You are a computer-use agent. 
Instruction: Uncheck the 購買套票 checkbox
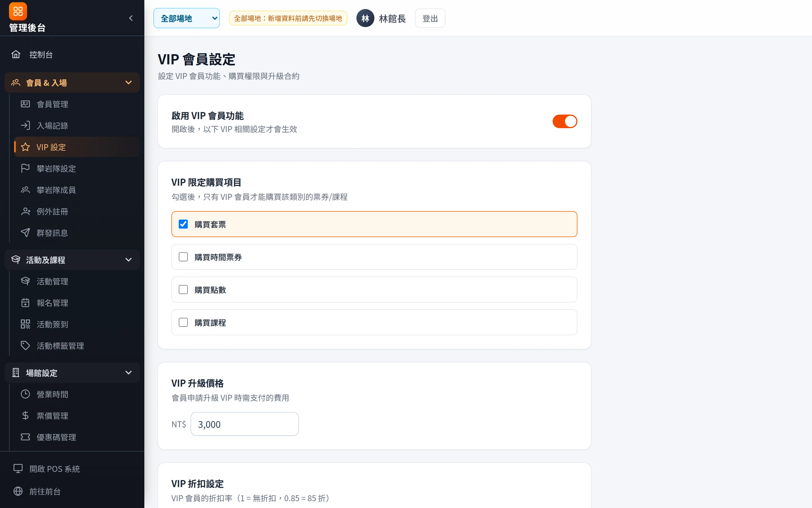(x=183, y=224)
